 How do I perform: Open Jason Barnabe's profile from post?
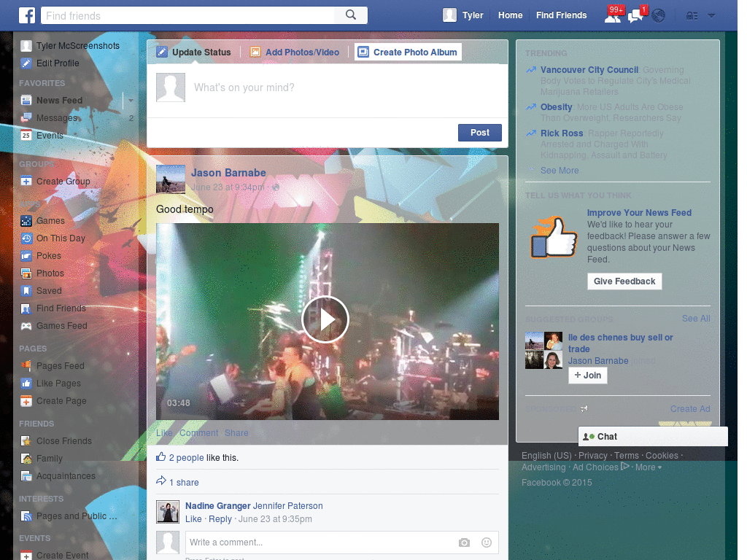tap(228, 173)
